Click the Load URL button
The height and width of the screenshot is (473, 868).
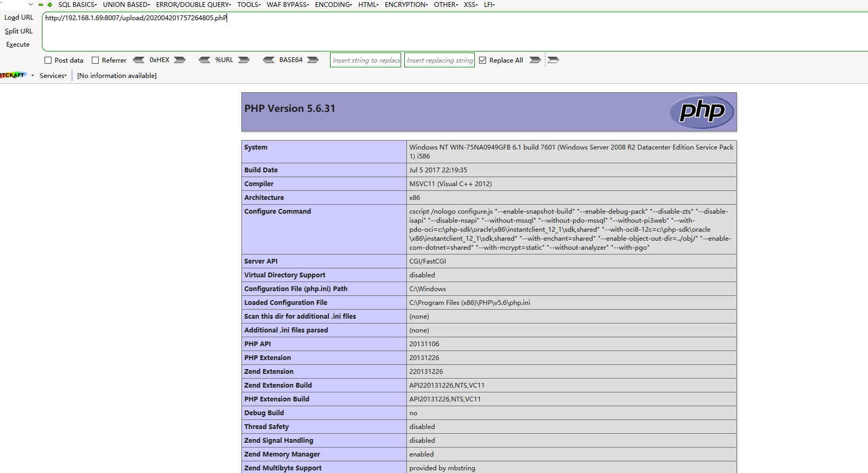(x=19, y=17)
